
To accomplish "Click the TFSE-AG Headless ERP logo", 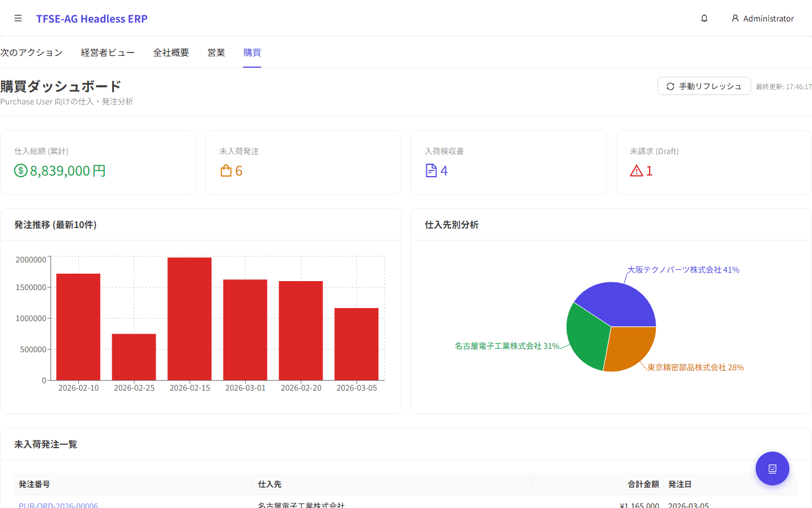I will click(x=92, y=19).
